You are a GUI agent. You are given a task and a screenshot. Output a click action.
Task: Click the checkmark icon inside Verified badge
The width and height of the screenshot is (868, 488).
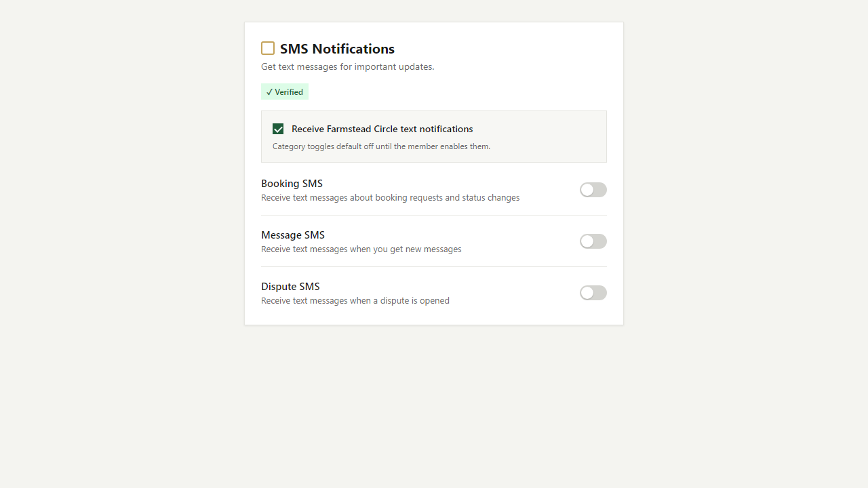[x=269, y=92]
